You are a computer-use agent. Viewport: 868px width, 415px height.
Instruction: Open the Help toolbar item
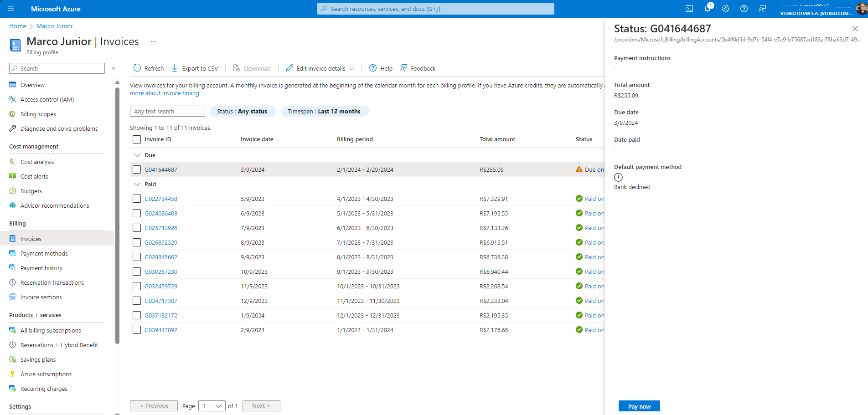(x=381, y=68)
